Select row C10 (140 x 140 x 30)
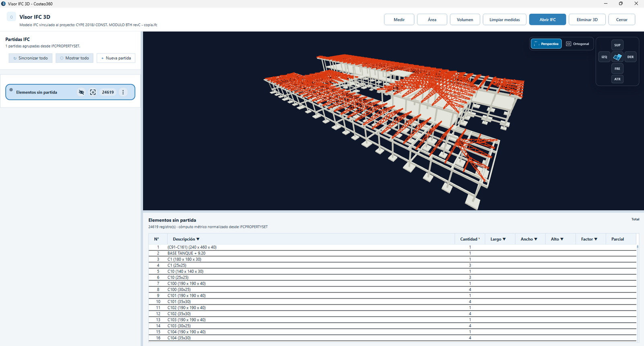Image resolution: width=644 pixels, height=346 pixels. (x=392, y=271)
